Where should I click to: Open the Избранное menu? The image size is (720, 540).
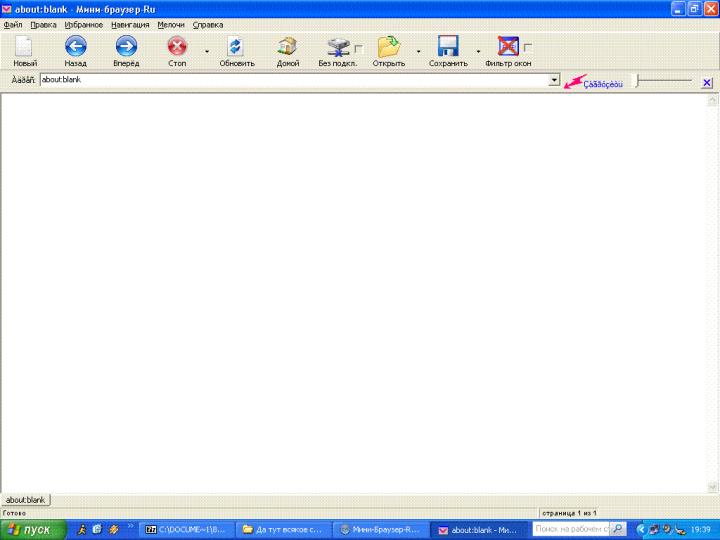click(x=83, y=24)
